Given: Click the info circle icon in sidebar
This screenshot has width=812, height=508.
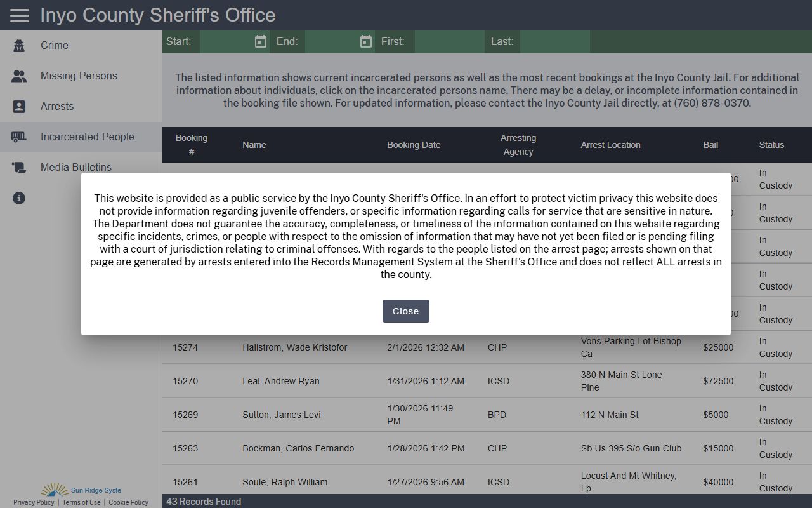Looking at the screenshot, I should [19, 198].
